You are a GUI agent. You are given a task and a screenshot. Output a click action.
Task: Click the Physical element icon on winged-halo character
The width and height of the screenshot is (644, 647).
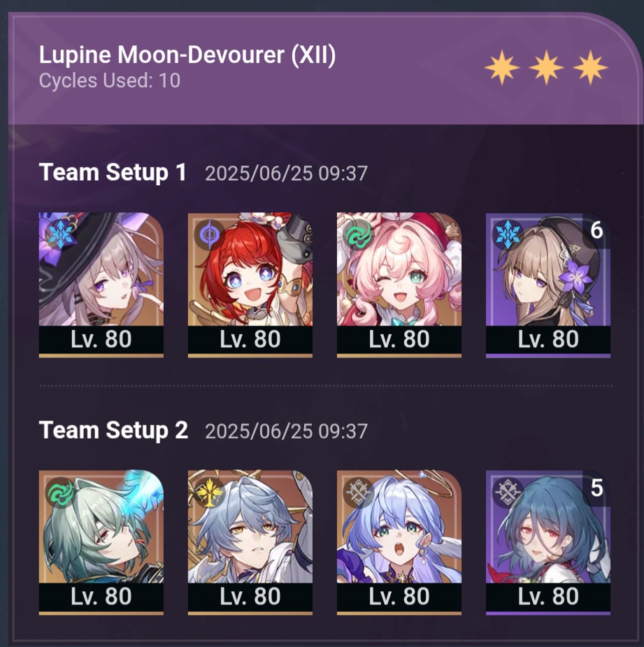[x=358, y=493]
